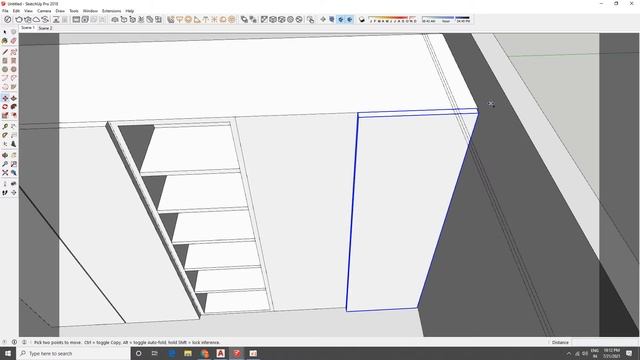The image size is (640, 360).
Task: Activate the Rotate tool
Action: coord(5,107)
